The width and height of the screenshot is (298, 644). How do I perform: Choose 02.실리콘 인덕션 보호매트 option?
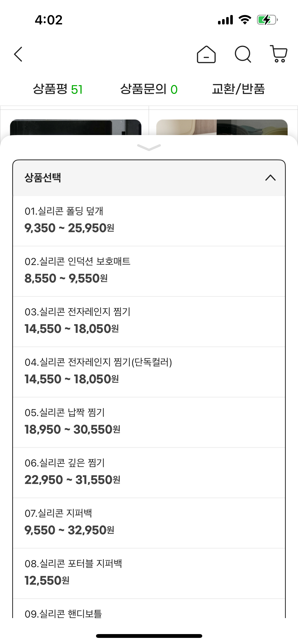tap(149, 271)
